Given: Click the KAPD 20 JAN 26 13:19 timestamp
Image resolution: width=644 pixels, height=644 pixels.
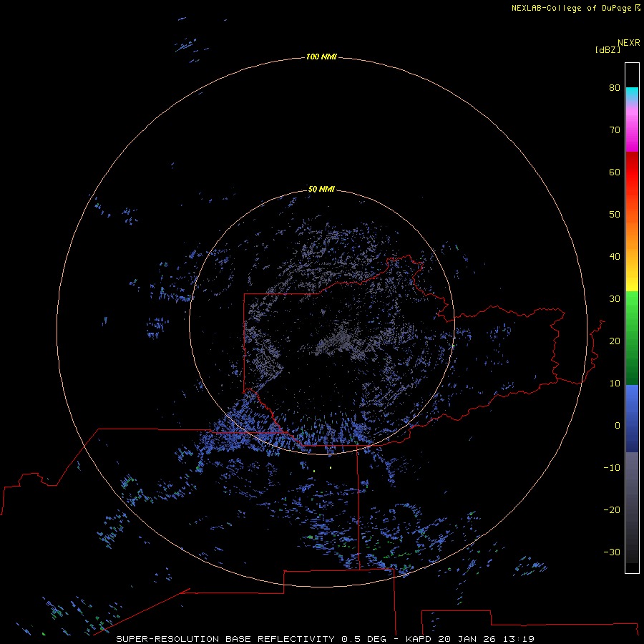Looking at the screenshot, I should coord(470,639).
